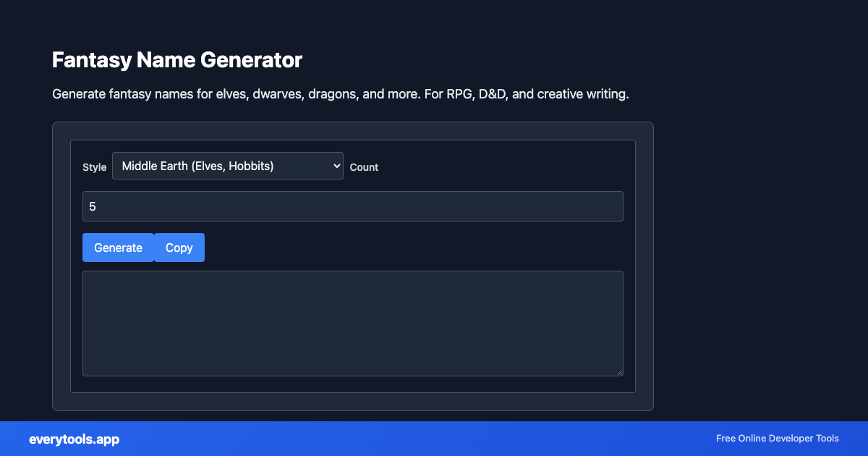The height and width of the screenshot is (456, 868).
Task: Click the chevron arrow on the Style selector
Action: [334, 166]
